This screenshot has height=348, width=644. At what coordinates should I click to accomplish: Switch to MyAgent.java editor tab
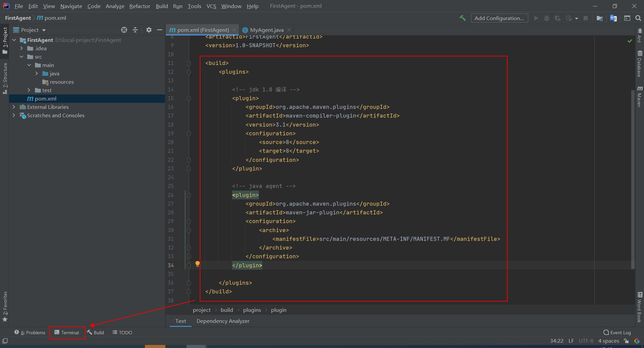266,30
